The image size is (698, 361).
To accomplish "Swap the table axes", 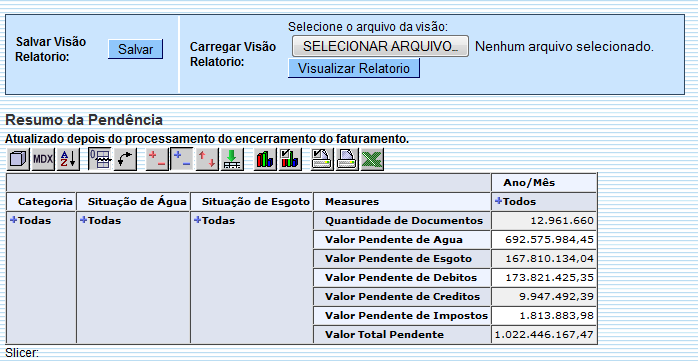I will click(x=125, y=159).
